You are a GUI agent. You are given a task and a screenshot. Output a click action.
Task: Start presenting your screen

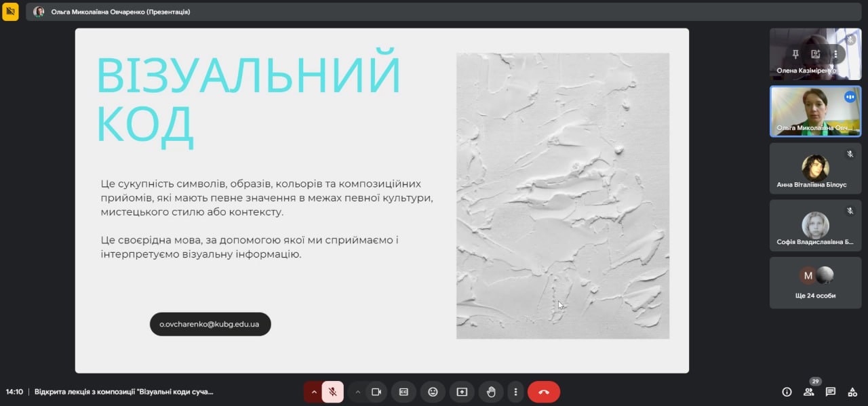click(x=462, y=392)
